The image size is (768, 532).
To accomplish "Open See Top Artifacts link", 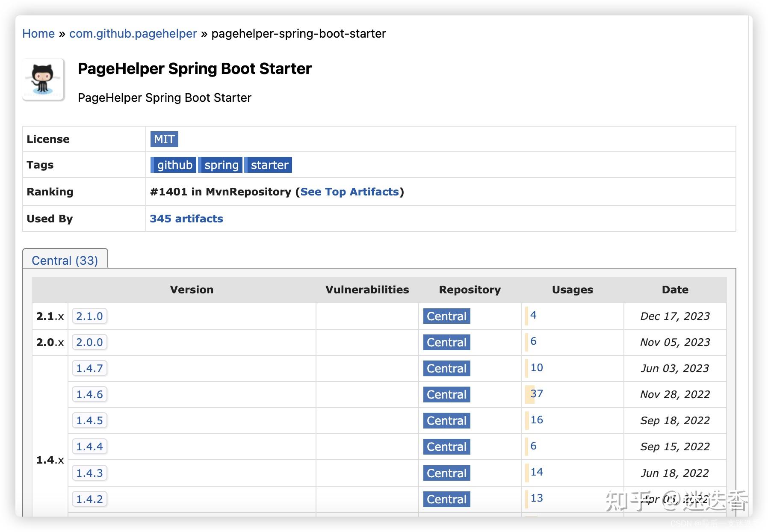I will pos(349,192).
